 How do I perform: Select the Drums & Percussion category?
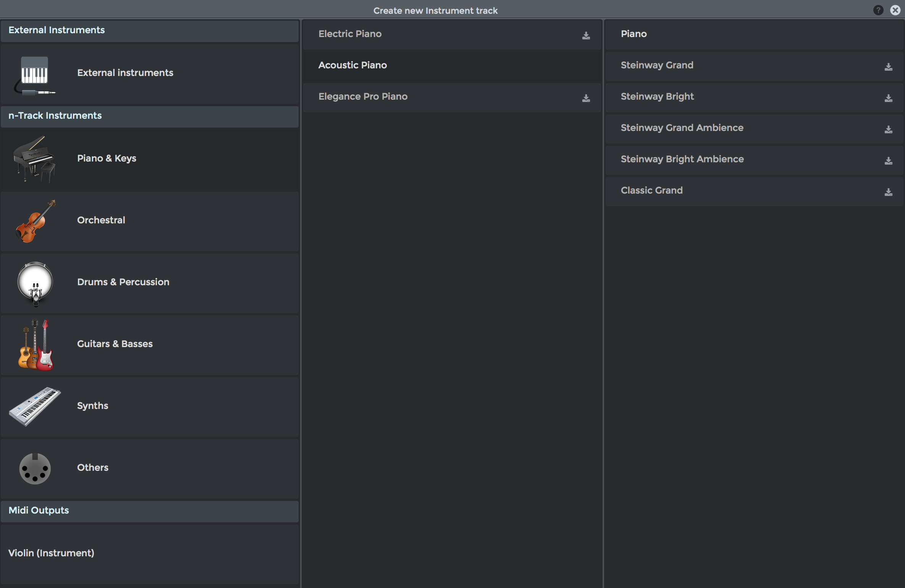(x=150, y=283)
